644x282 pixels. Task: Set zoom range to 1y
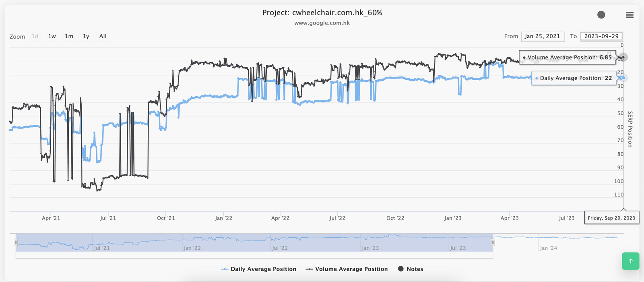[x=86, y=36]
